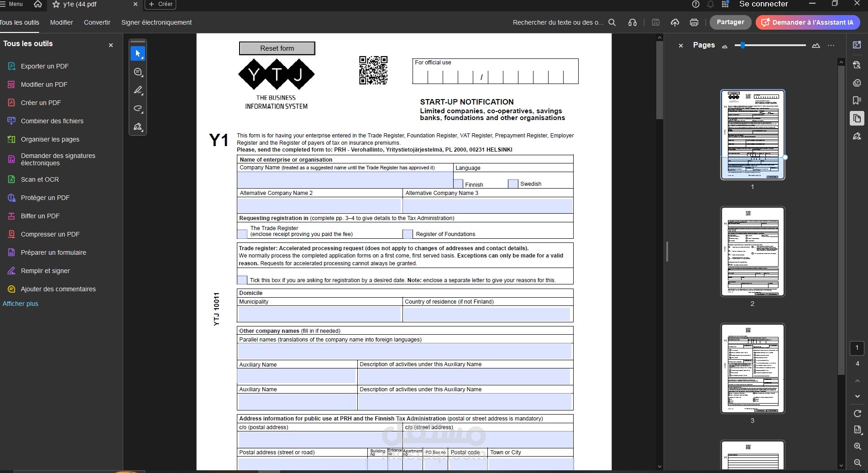Image resolution: width=868 pixels, height=473 pixels.
Task: Tick The Trade Register checkbox
Action: click(242, 234)
